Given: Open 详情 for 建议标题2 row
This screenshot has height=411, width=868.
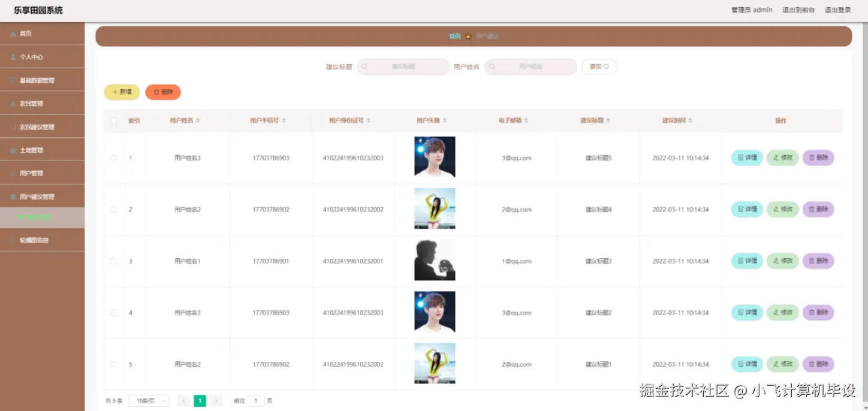Looking at the screenshot, I should [747, 312].
